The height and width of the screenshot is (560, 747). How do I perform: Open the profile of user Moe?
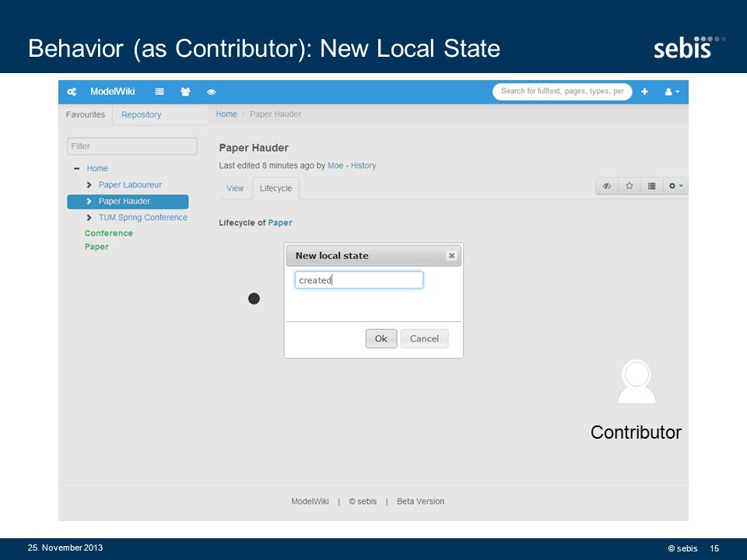pyautogui.click(x=335, y=166)
